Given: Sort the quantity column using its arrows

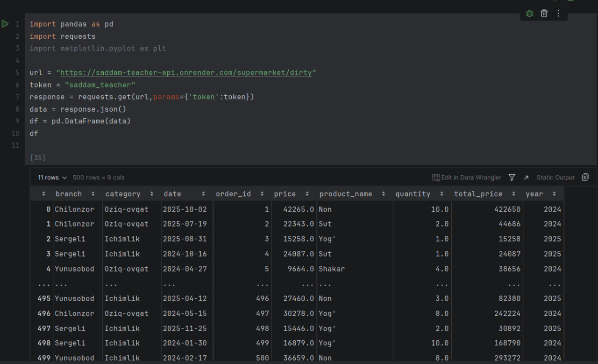Looking at the screenshot, I should [x=441, y=194].
